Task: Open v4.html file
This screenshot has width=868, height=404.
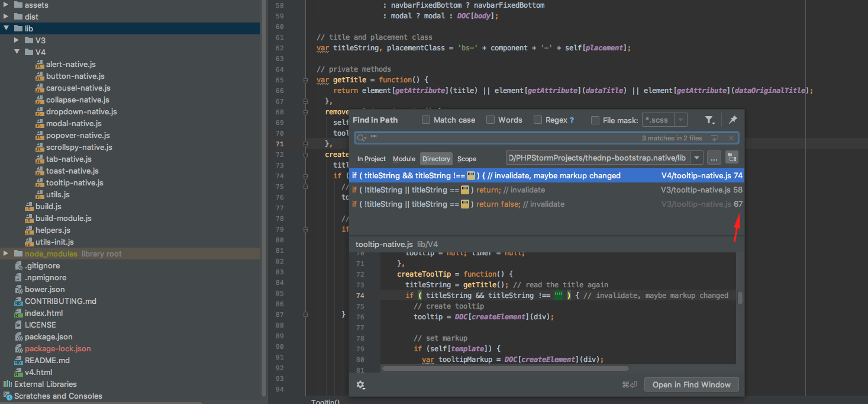Action: (38, 372)
